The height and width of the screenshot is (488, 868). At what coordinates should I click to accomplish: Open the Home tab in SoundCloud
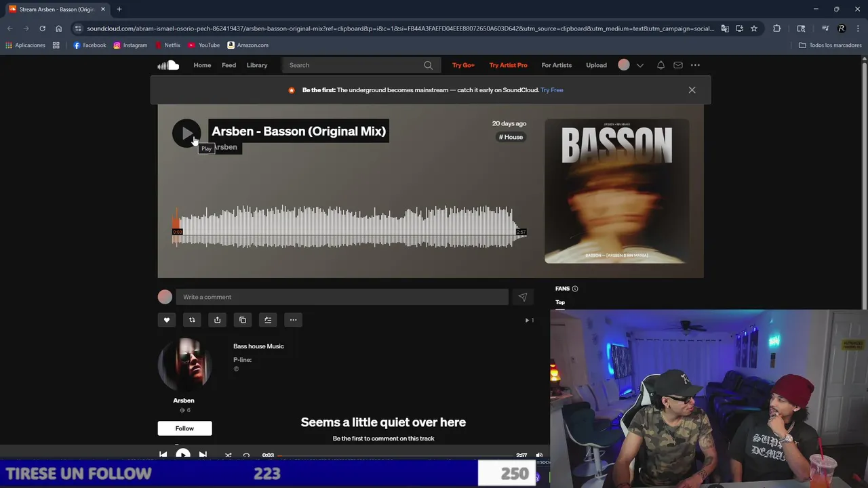(x=202, y=65)
